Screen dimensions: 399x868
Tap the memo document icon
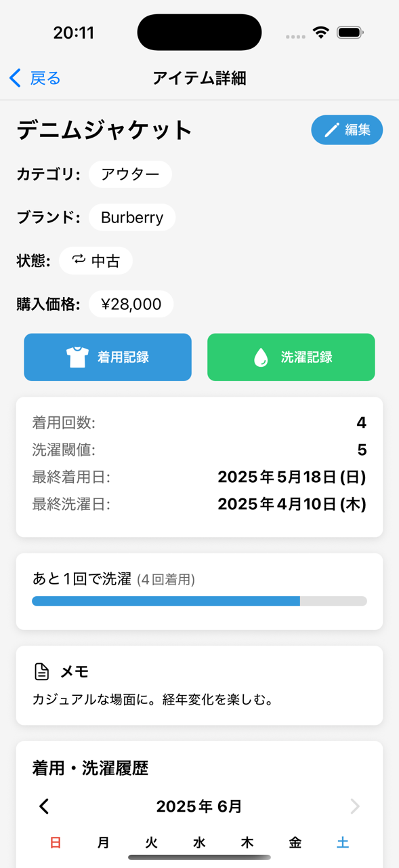42,672
